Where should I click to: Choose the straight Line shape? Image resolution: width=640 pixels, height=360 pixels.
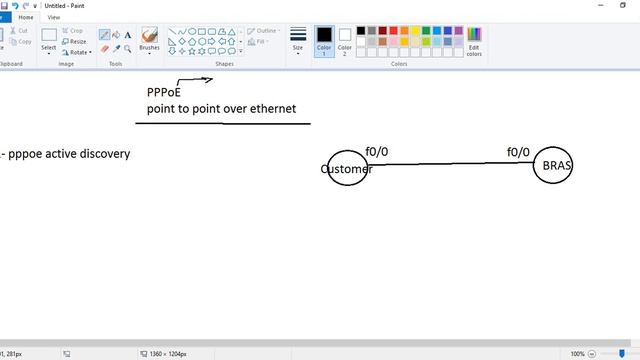172,32
